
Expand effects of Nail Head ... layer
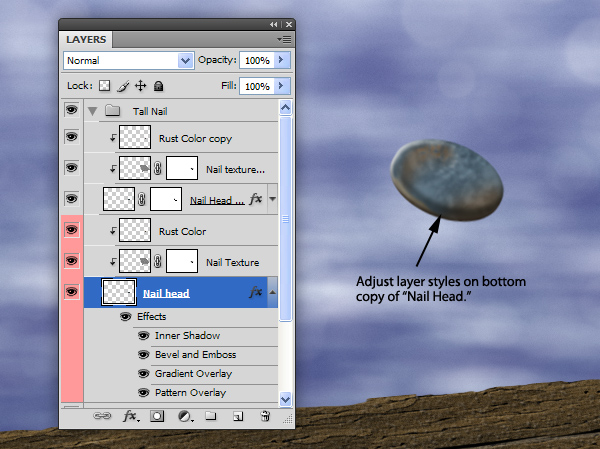[272, 199]
